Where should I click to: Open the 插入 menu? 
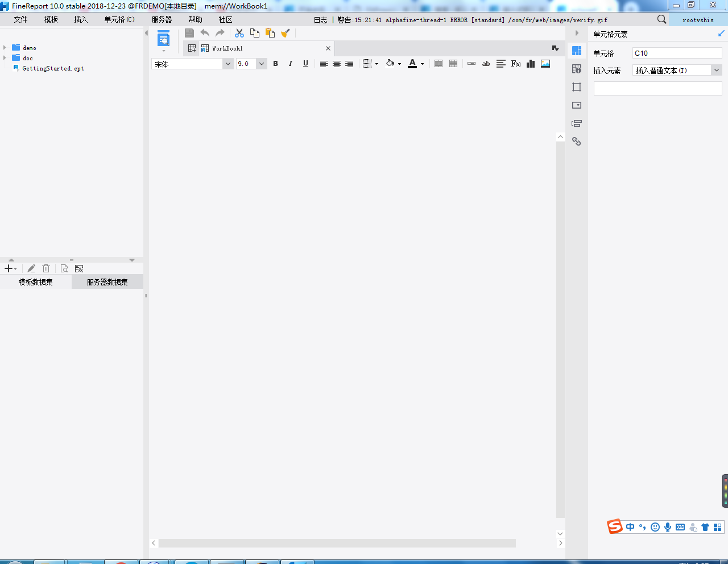click(81, 19)
